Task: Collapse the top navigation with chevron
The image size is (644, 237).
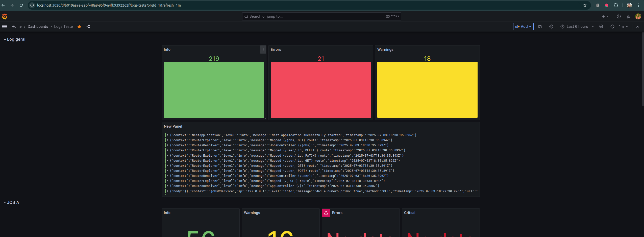Action: click(638, 27)
